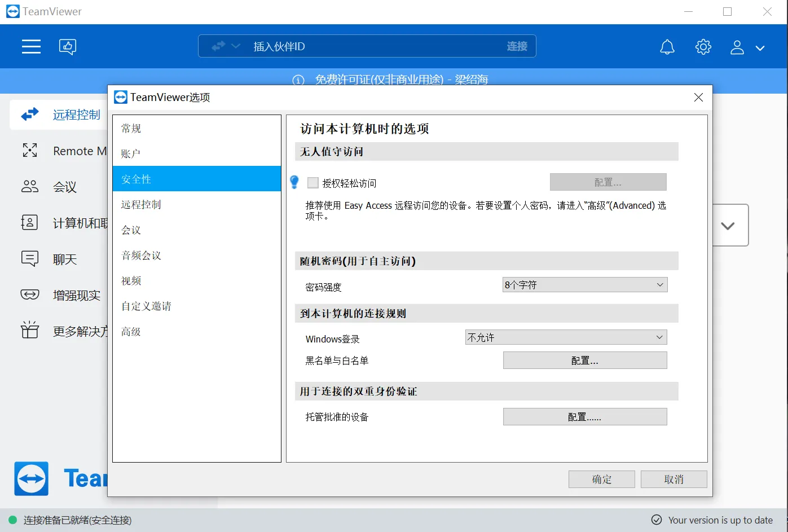Select 自定义邀请 in options category list
788x532 pixels.
point(197,306)
